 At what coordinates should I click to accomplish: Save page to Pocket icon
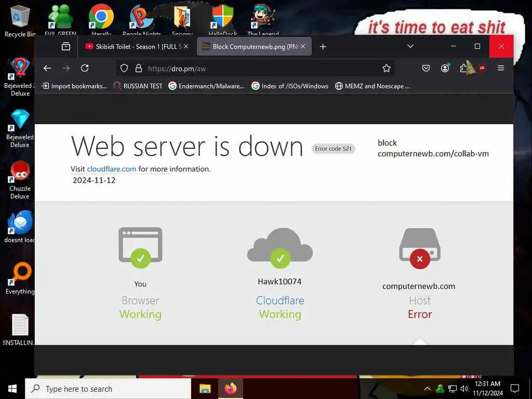point(426,68)
